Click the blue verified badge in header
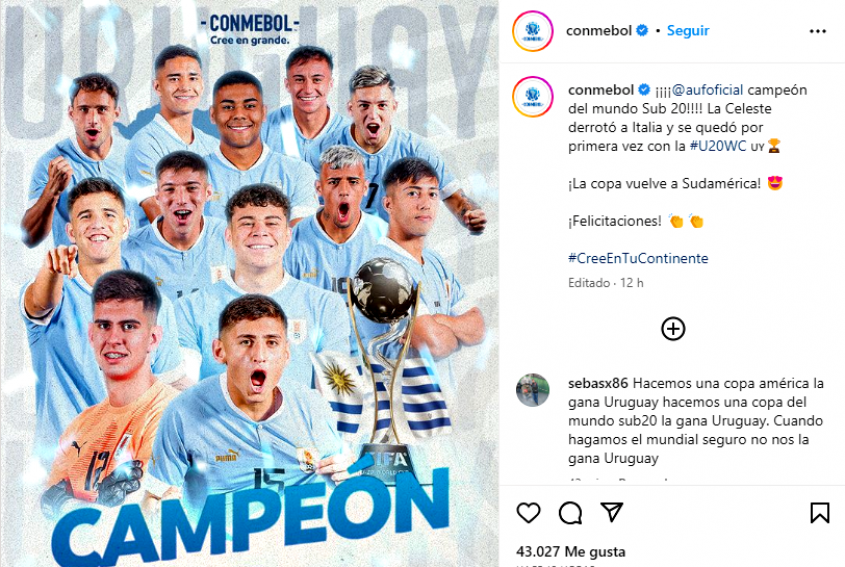Screen dimensions: 845x567 pyautogui.click(x=642, y=31)
